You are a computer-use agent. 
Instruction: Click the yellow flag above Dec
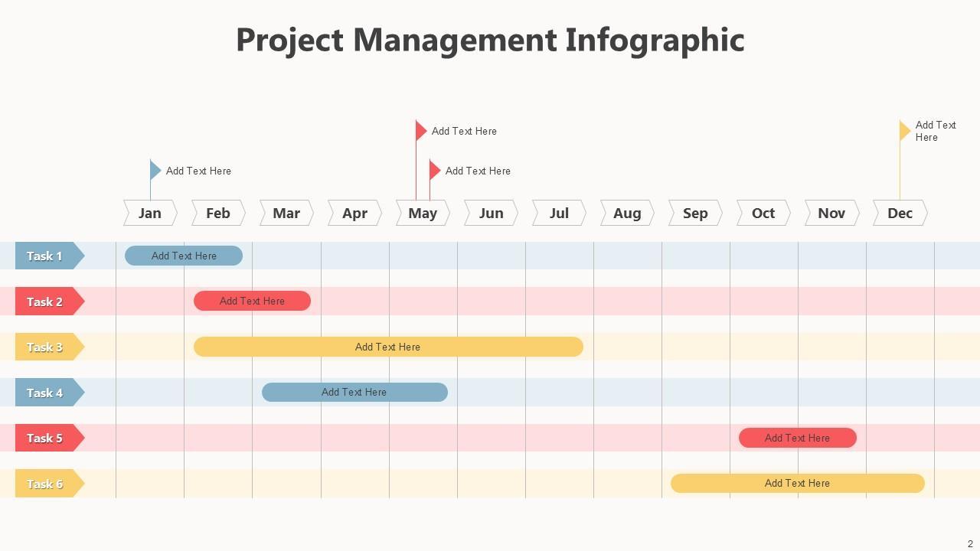904,131
